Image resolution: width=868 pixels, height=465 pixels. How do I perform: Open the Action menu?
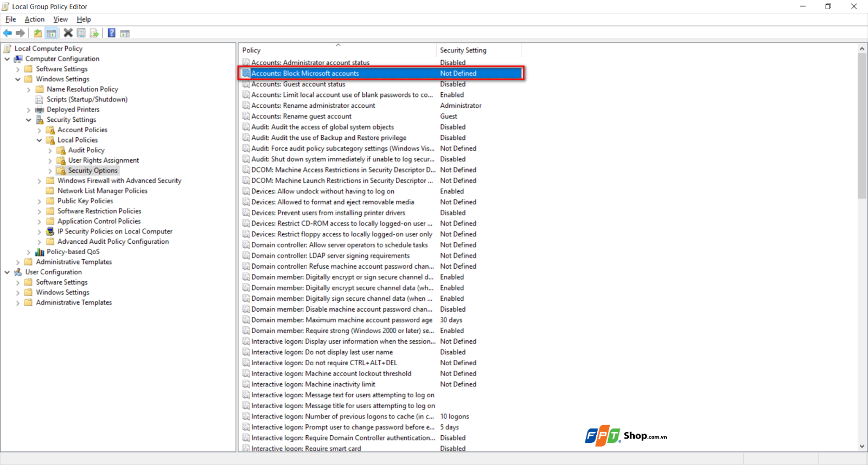35,19
